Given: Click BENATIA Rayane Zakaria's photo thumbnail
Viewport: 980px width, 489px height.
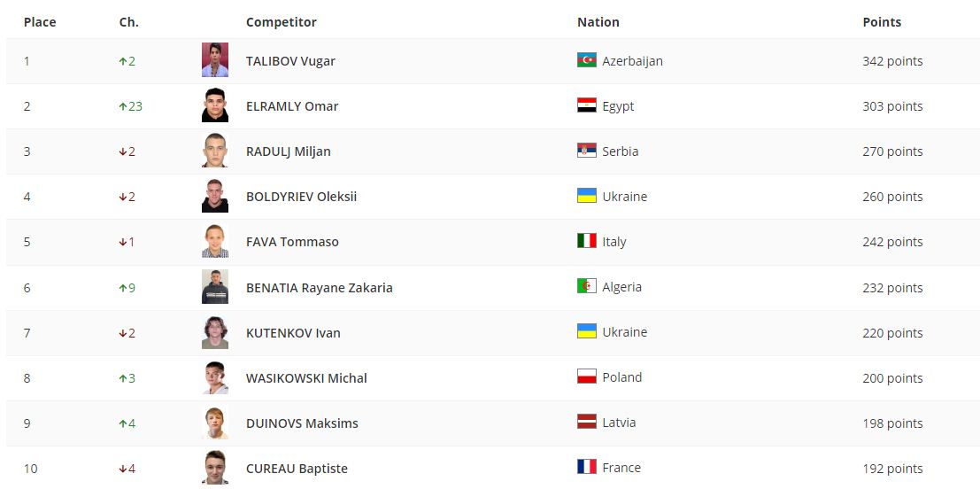Looking at the screenshot, I should [x=214, y=287].
